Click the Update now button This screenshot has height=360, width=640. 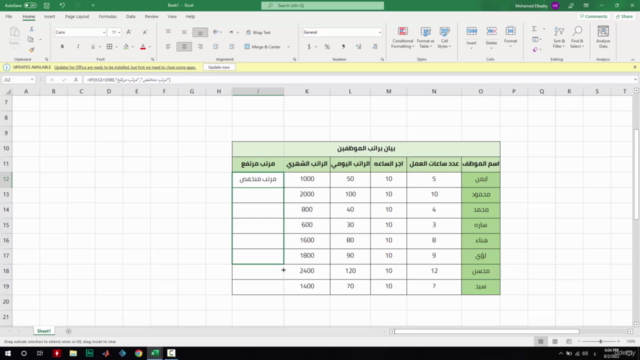click(x=219, y=67)
